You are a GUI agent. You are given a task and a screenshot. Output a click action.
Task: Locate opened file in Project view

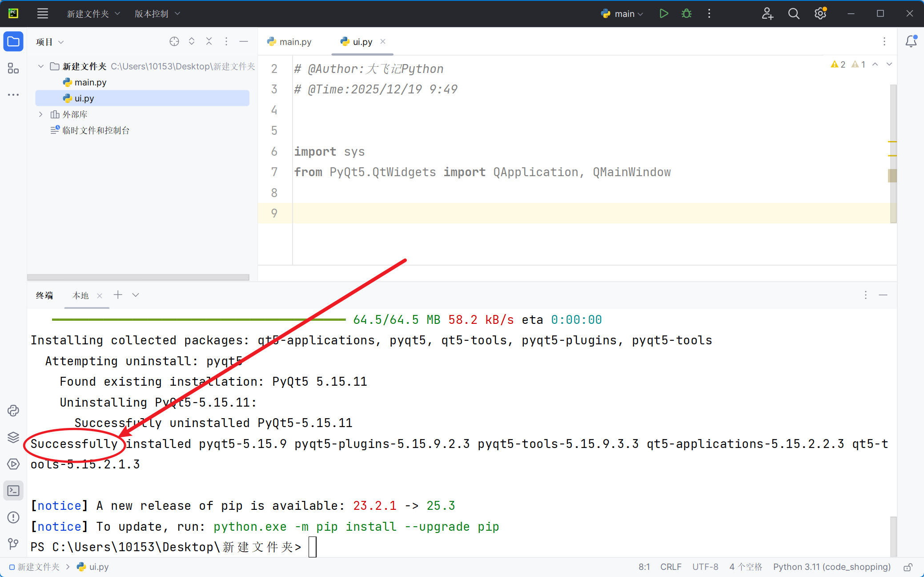click(x=174, y=41)
